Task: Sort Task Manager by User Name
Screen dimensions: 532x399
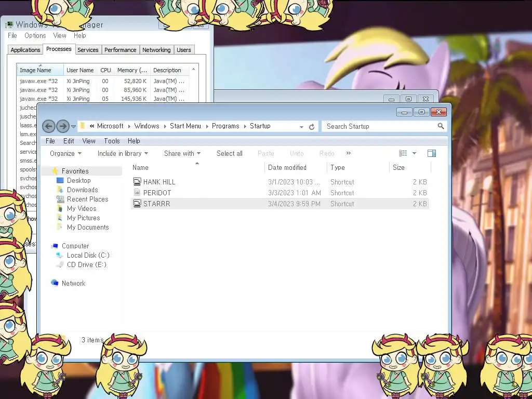Action: (x=81, y=70)
